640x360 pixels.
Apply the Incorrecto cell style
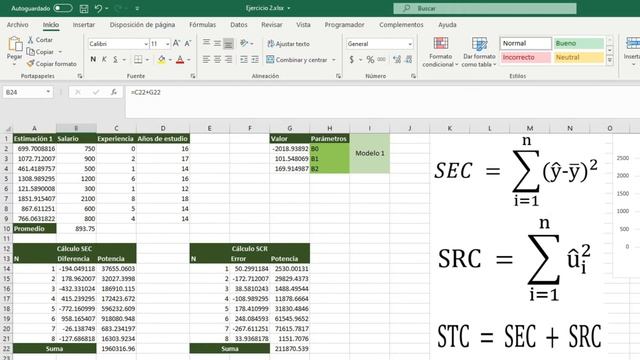pyautogui.click(x=526, y=58)
